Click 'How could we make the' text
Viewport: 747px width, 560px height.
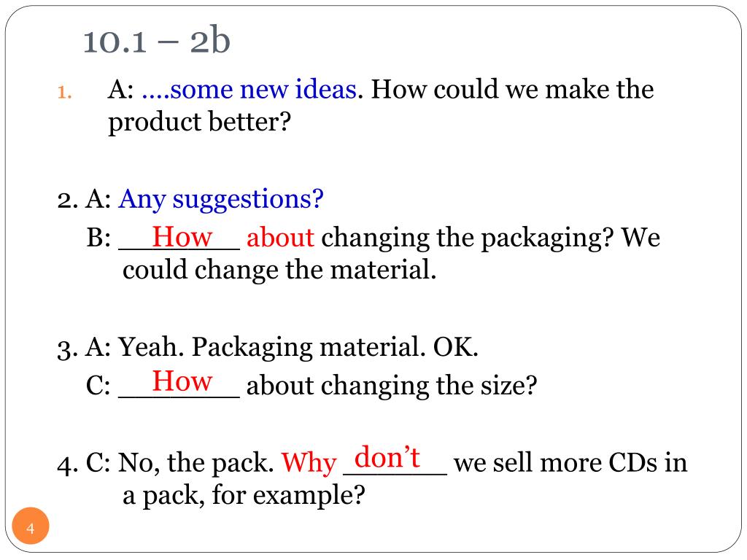point(512,89)
